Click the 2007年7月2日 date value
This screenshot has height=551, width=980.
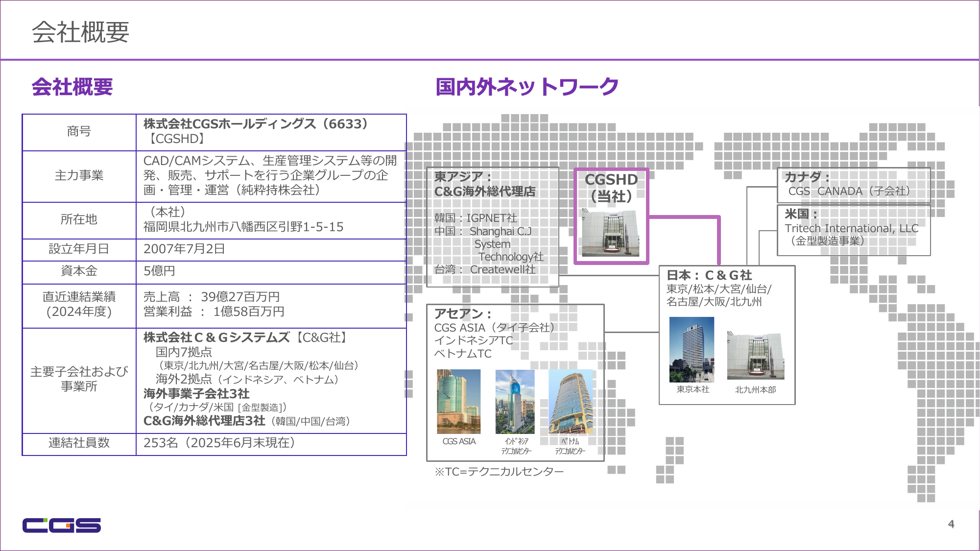coord(184,249)
